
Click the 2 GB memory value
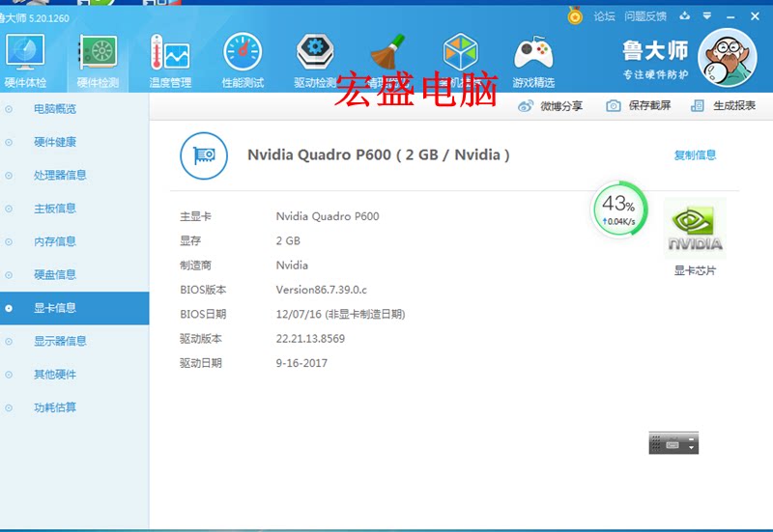(288, 240)
